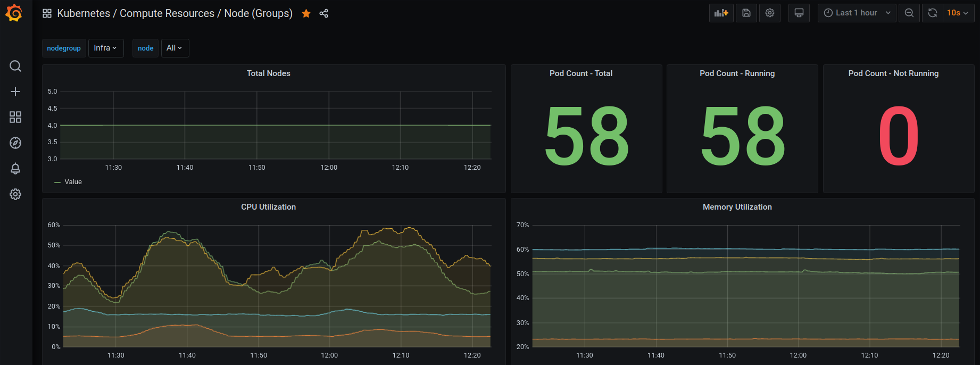The width and height of the screenshot is (980, 365).
Task: Refresh the dashboard now
Action: (x=933, y=13)
